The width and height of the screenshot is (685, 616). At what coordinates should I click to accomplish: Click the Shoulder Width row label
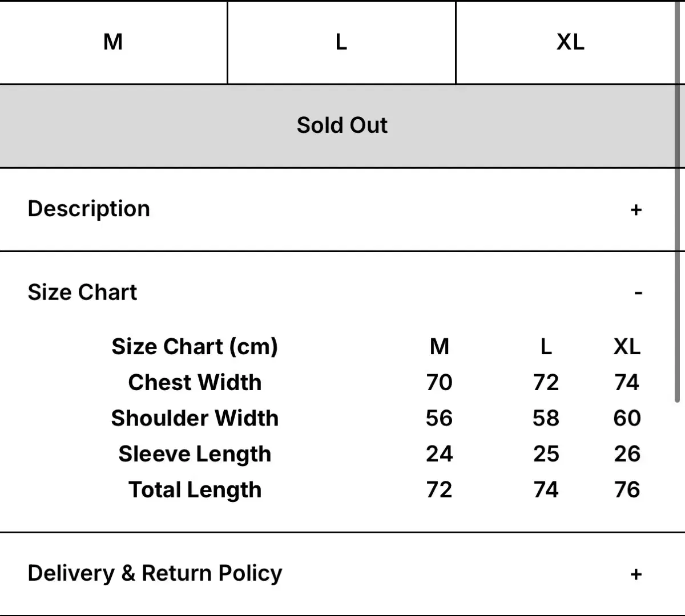pyautogui.click(x=195, y=418)
